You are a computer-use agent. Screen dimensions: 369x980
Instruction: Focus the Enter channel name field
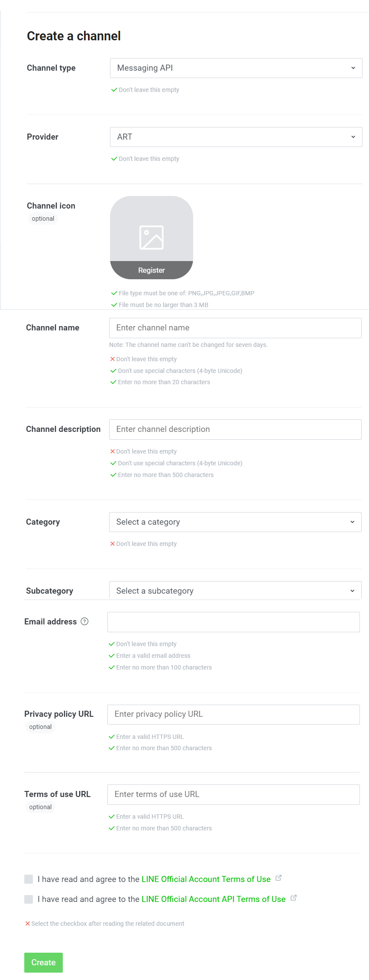pyautogui.click(x=235, y=328)
